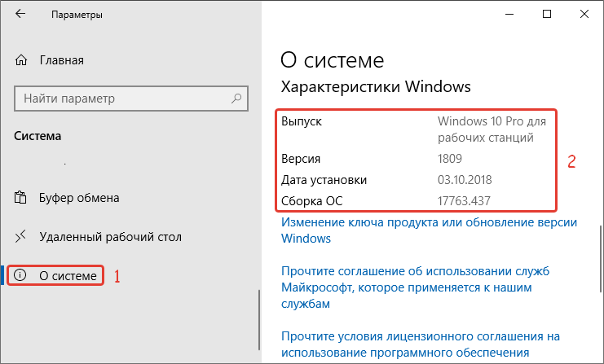604x364 pixels.
Task: Maximize the Параметры window
Action: 547,14
